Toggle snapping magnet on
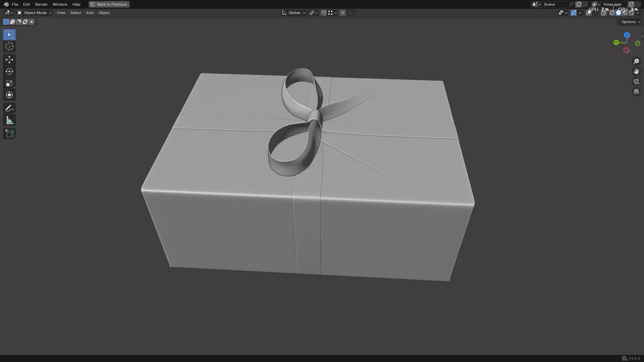 (324, 13)
